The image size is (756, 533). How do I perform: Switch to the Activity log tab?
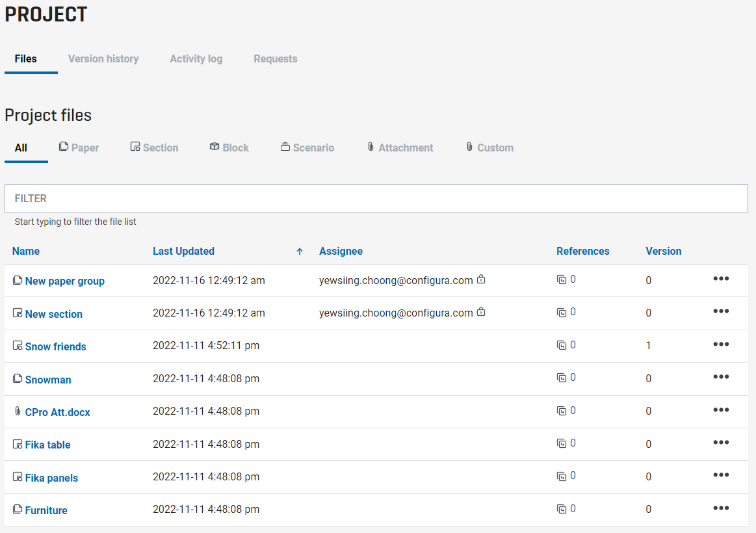point(196,58)
